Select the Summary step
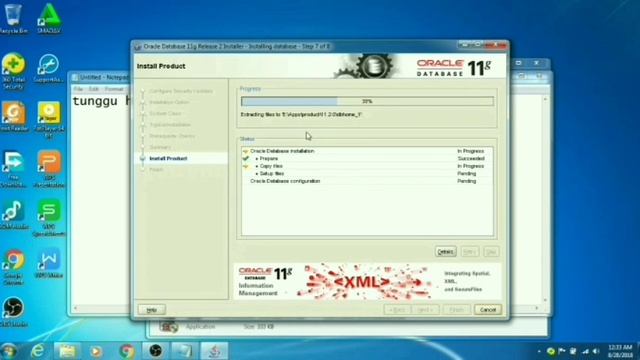Image resolution: width=640 pixels, height=360 pixels. 160,147
